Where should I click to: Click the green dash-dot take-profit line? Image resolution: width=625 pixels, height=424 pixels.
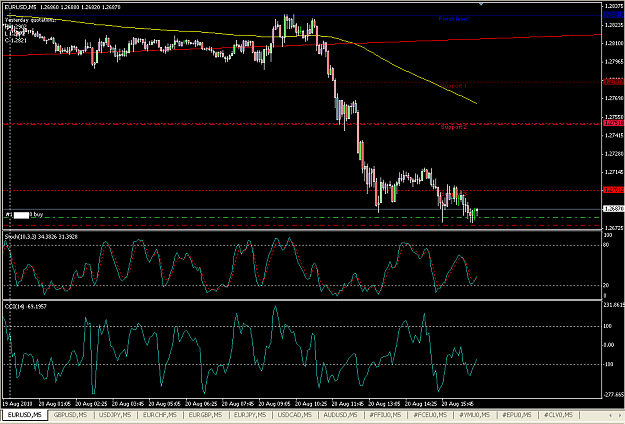[303, 218]
